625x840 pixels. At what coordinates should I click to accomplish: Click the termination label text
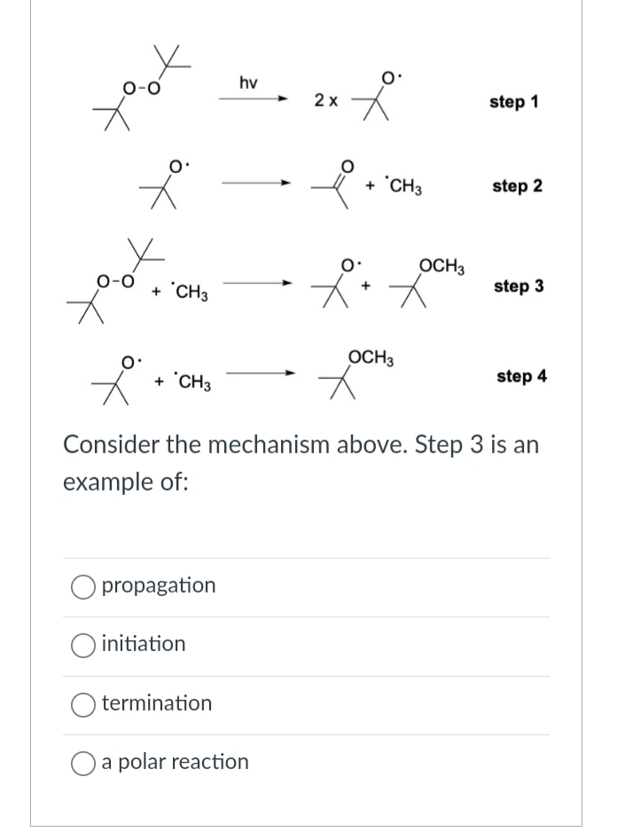(158, 703)
